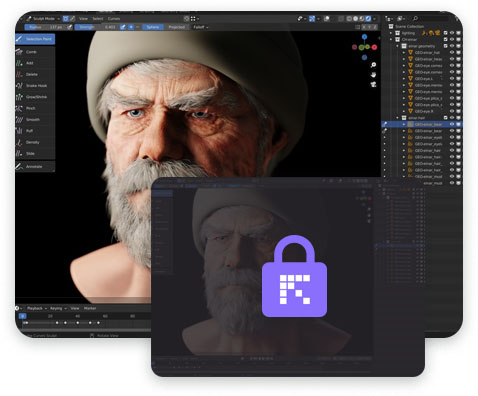Open the Curves menu
This screenshot has width=478, height=396.
114,19
